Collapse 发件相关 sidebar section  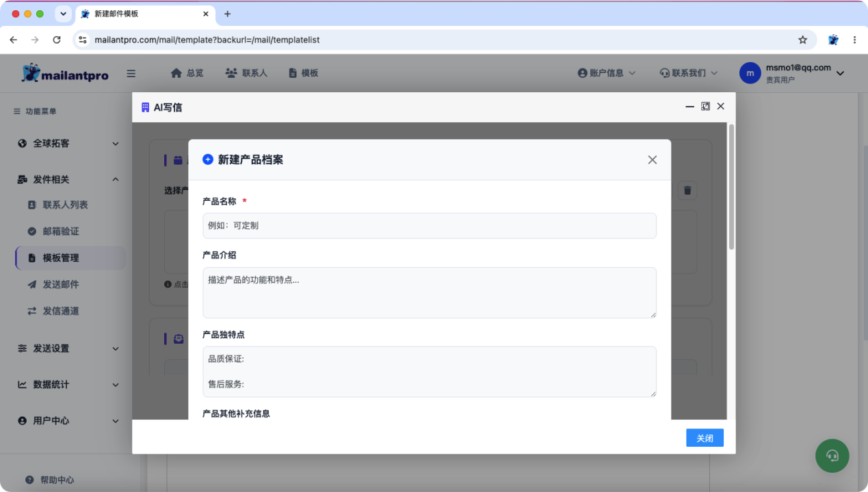click(68, 180)
